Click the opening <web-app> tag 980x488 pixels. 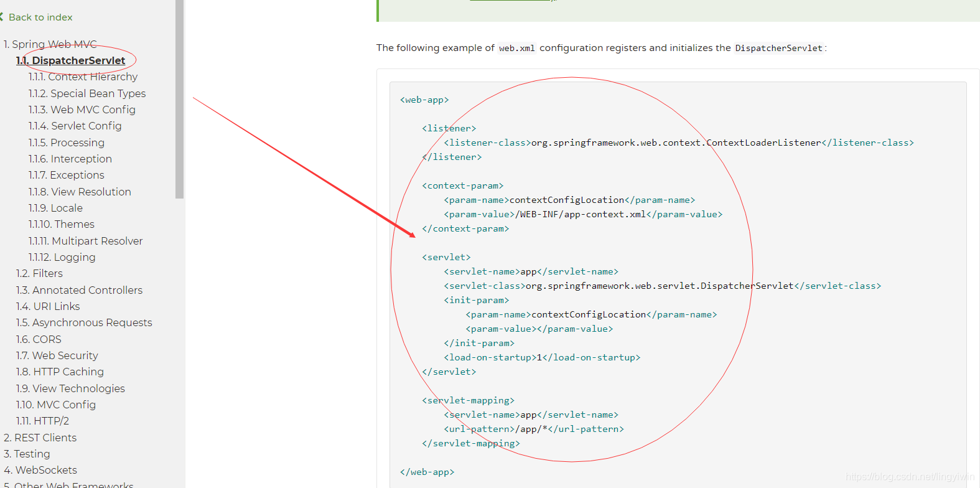[424, 100]
